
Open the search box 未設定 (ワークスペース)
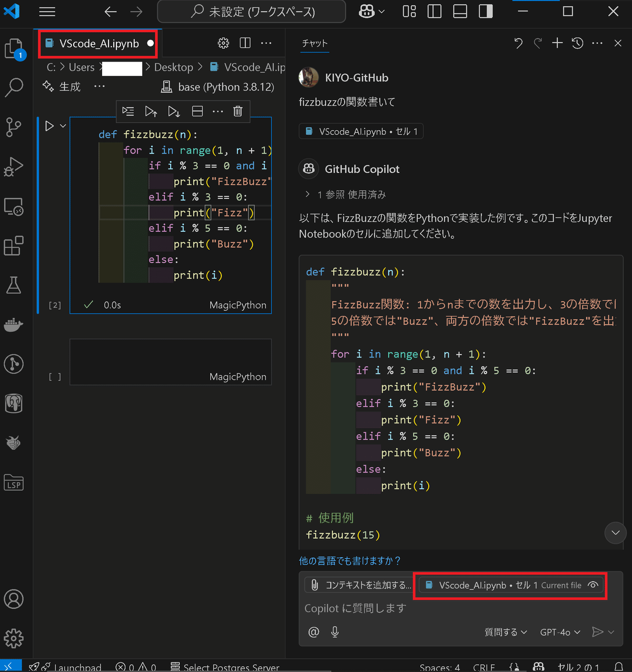click(x=252, y=12)
